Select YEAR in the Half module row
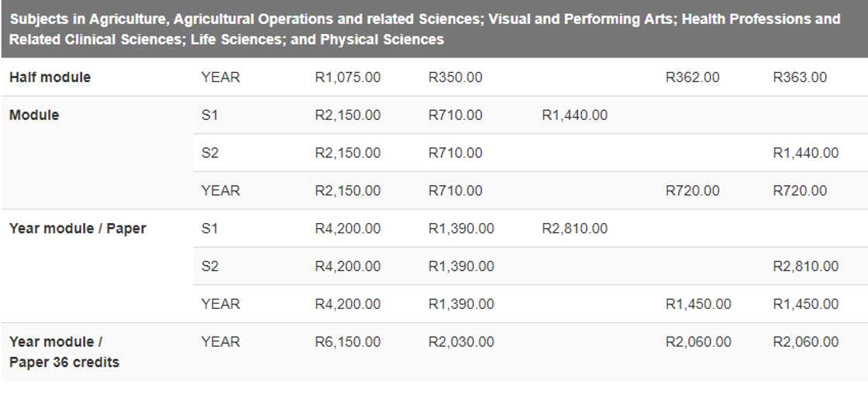The height and width of the screenshot is (398, 868). [x=220, y=77]
